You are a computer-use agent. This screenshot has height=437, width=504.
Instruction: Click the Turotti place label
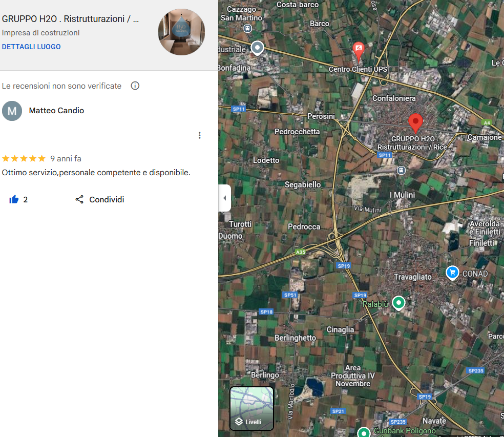(240, 224)
